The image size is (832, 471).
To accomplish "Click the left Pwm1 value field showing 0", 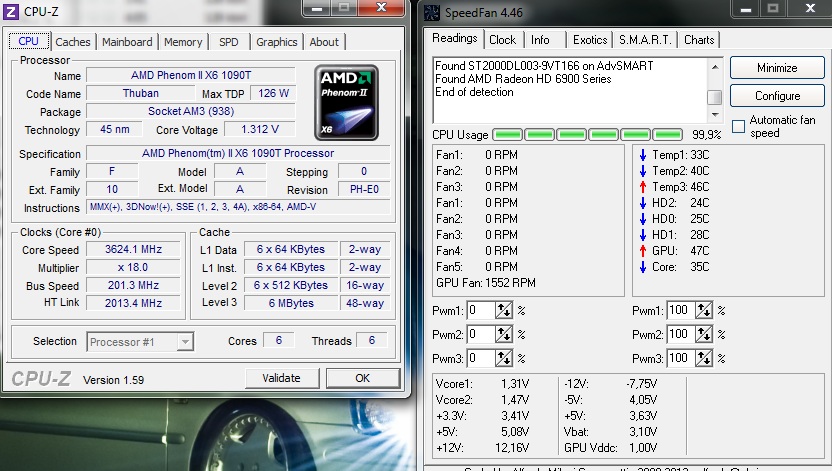I will tap(481, 310).
